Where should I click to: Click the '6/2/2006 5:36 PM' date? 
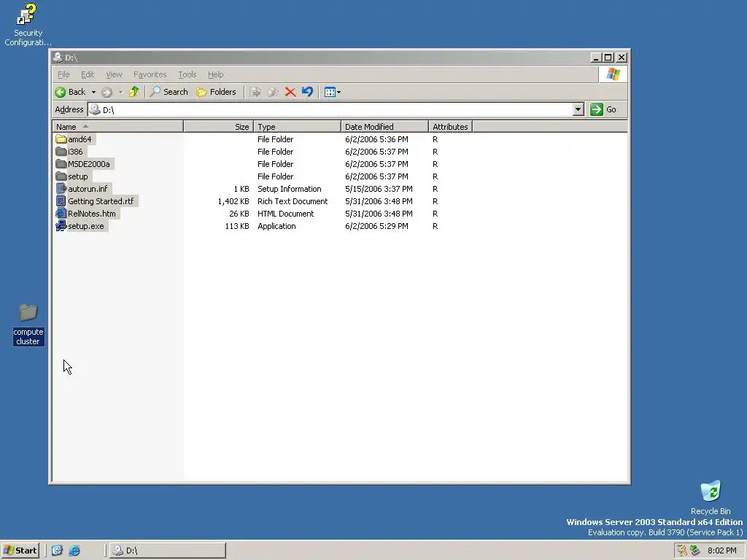tap(376, 139)
